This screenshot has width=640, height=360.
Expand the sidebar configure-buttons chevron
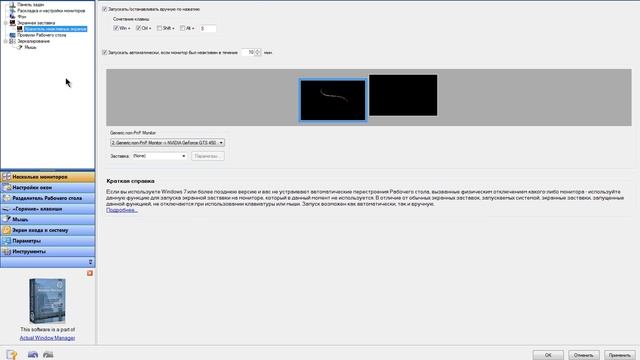90,262
